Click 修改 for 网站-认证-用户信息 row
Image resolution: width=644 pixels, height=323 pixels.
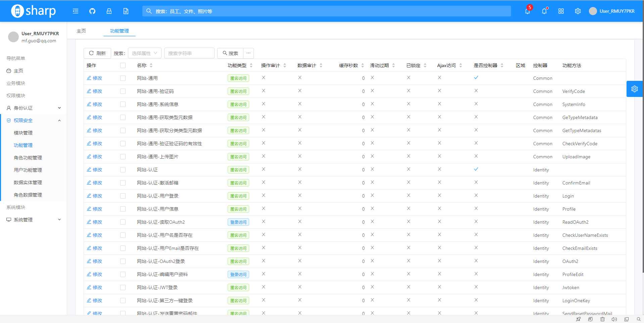[95, 209]
